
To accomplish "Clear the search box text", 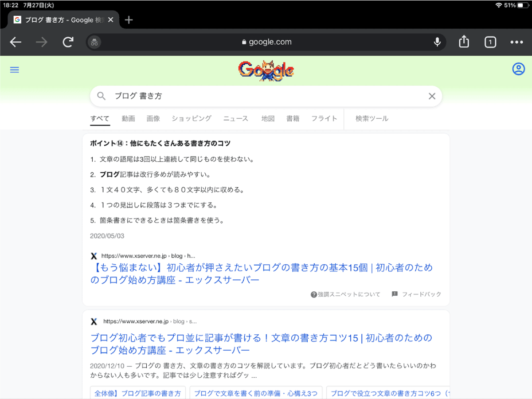I will click(432, 96).
